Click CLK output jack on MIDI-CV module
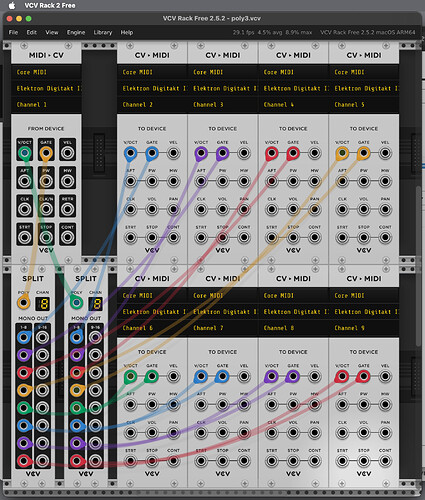The height and width of the screenshot is (500, 425). pos(25,209)
